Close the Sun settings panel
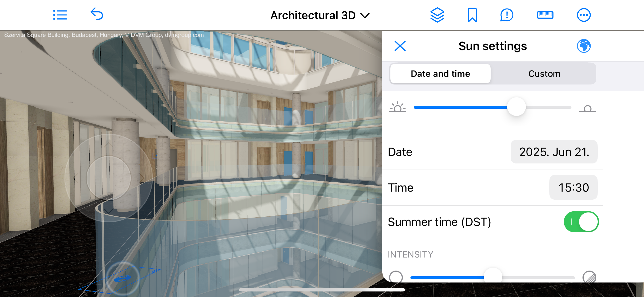 (x=400, y=46)
